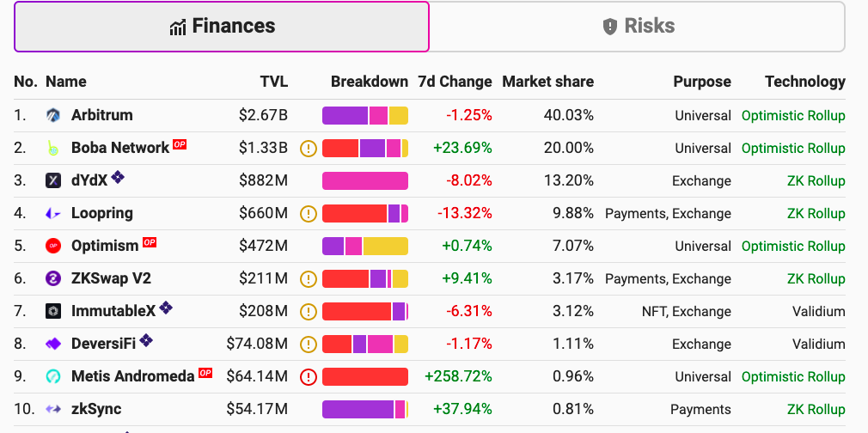Click the Boba Network logo icon
The width and height of the screenshot is (868, 433).
pyautogui.click(x=53, y=148)
